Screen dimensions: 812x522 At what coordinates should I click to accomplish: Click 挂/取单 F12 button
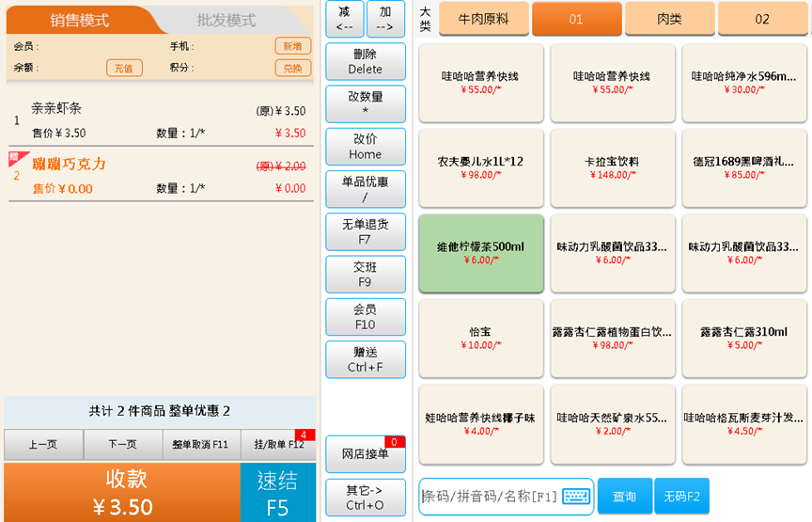[x=278, y=444]
